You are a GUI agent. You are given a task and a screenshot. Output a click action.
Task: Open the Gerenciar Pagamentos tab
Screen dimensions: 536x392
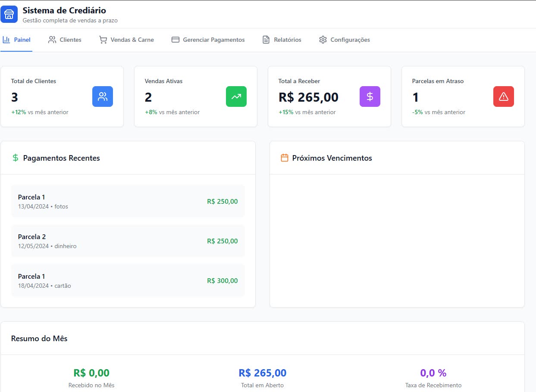(208, 40)
